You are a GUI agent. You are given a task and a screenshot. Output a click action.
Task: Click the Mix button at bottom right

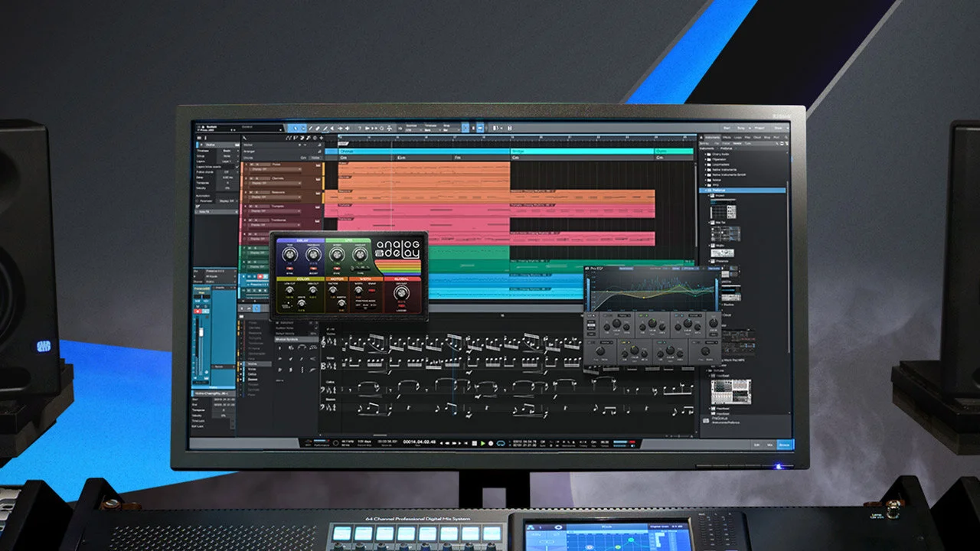[770, 445]
